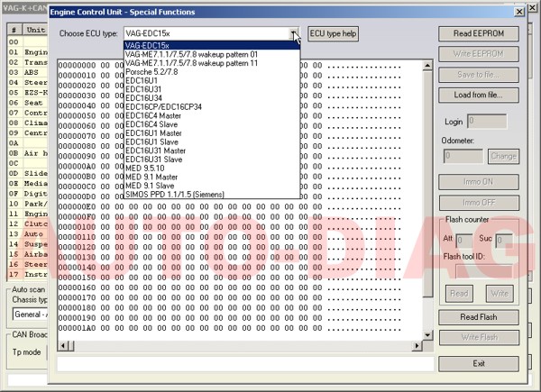Screen dimensions: 541x392
Task: Click Load from file button
Action: click(479, 96)
